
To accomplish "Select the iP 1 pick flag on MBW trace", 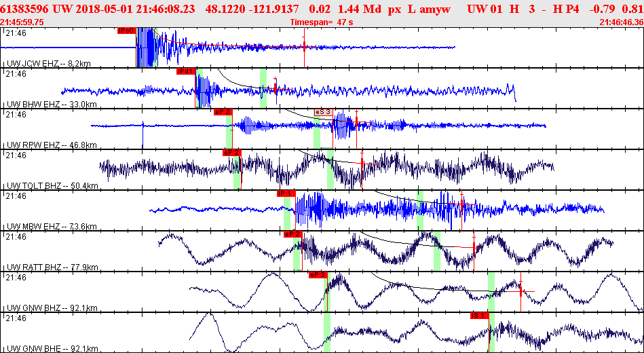I will pyautogui.click(x=286, y=193).
